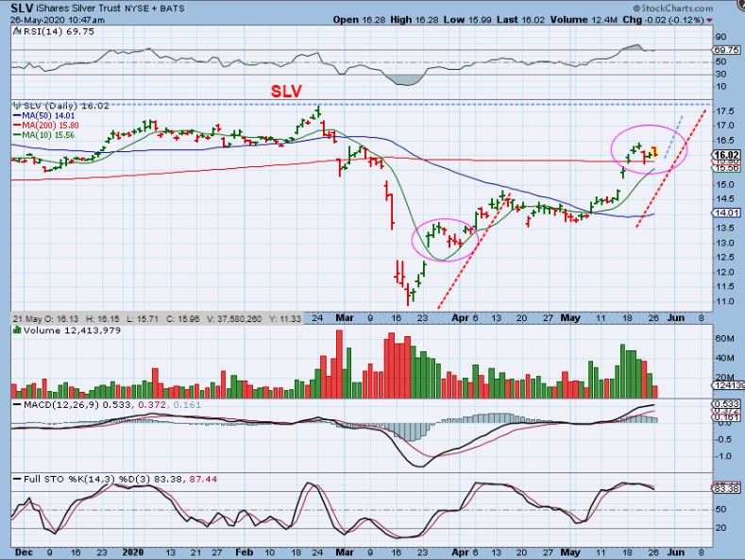
Task: Select the High 16.28 value
Action: [x=415, y=20]
